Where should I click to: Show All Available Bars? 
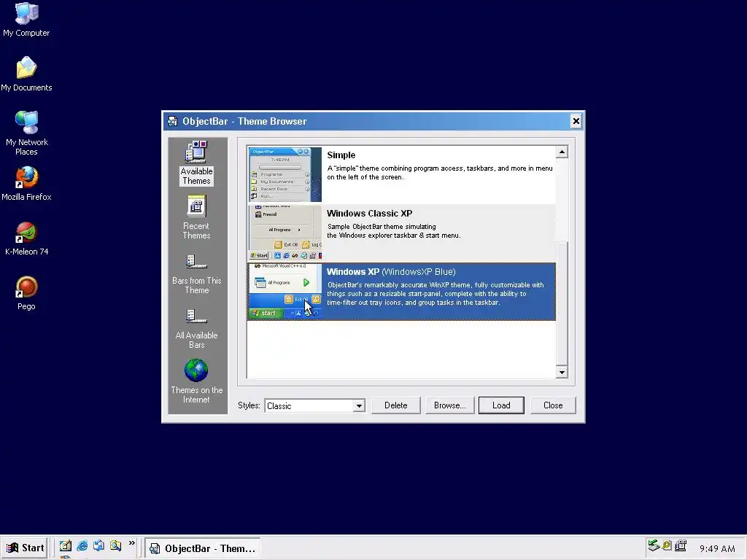196,329
